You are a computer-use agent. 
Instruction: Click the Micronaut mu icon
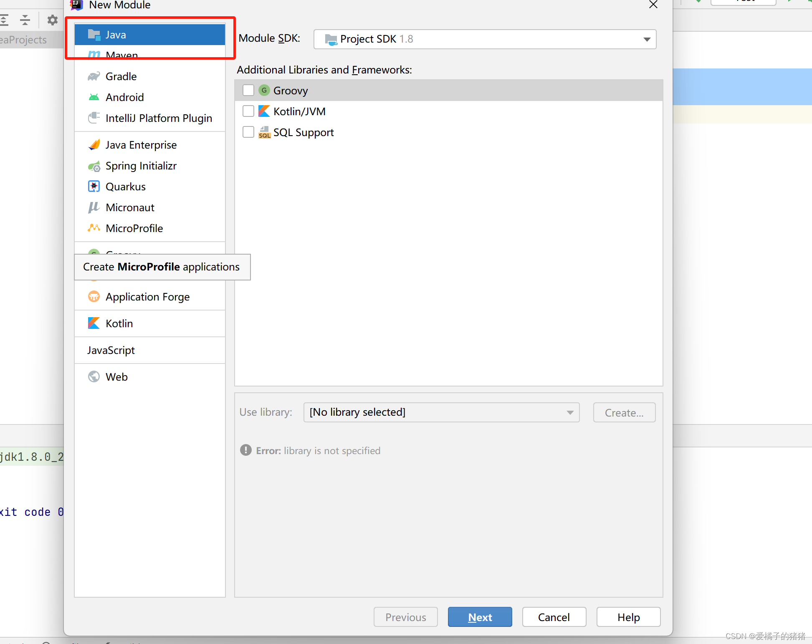[94, 207]
